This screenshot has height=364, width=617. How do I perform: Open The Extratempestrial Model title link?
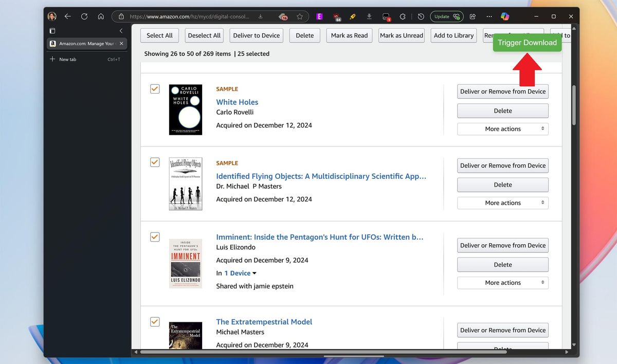click(x=264, y=322)
